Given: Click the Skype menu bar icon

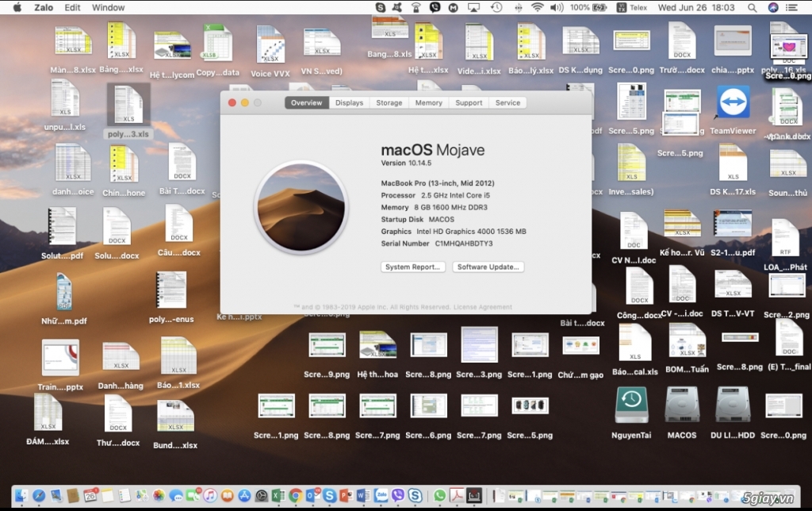Looking at the screenshot, I should 381,7.
